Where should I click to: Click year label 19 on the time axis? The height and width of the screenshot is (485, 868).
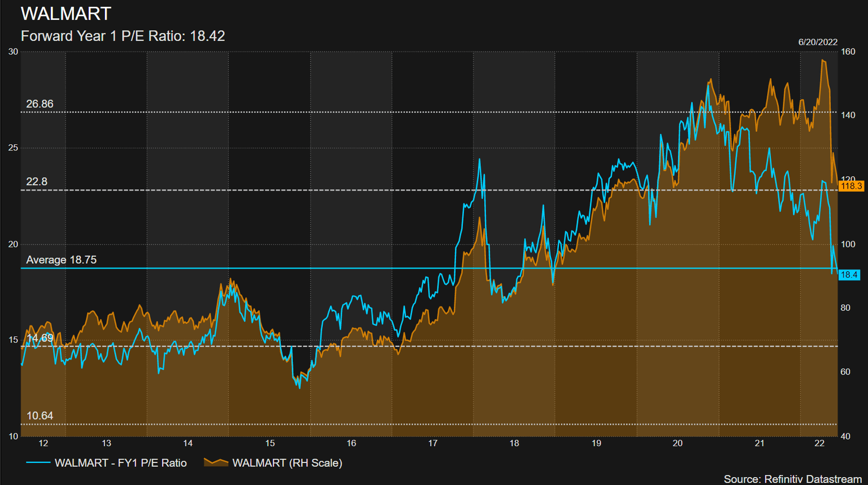pyautogui.click(x=596, y=443)
